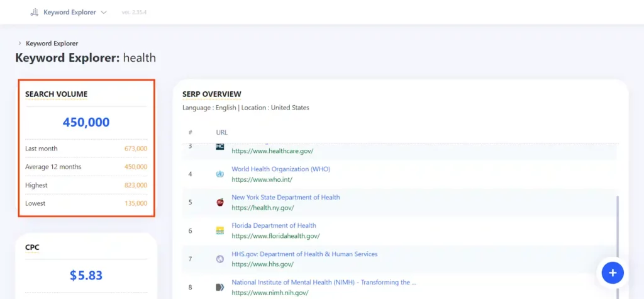Viewport: 644px width, 299px height.
Task: Click the Lowest value 135,000
Action: point(136,203)
